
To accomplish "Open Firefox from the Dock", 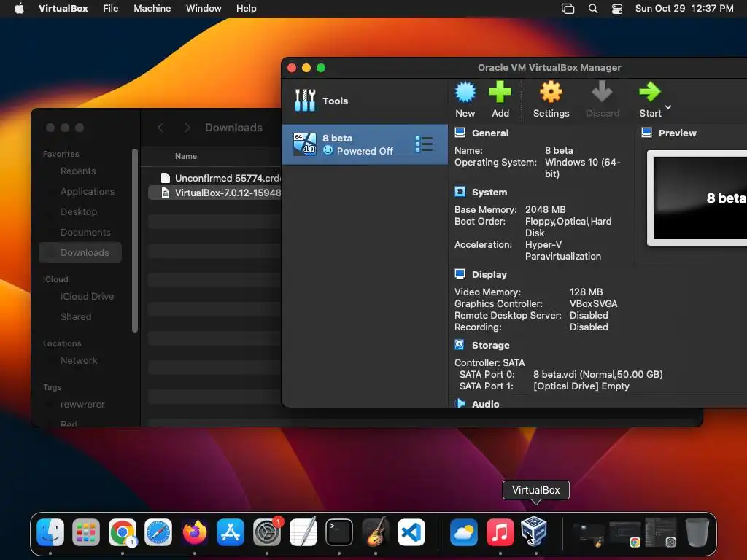I will (x=194, y=532).
